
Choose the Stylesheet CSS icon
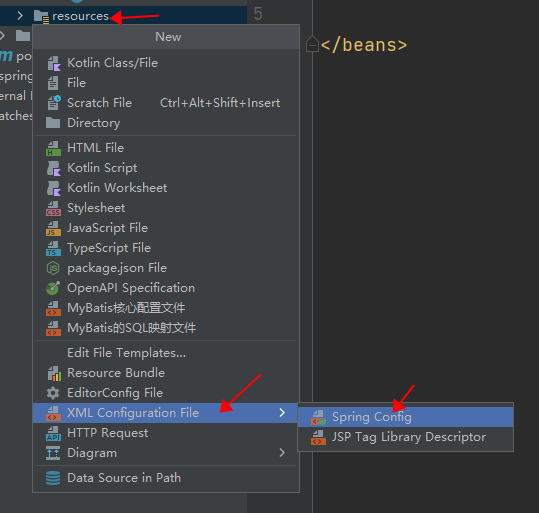[x=53, y=208]
